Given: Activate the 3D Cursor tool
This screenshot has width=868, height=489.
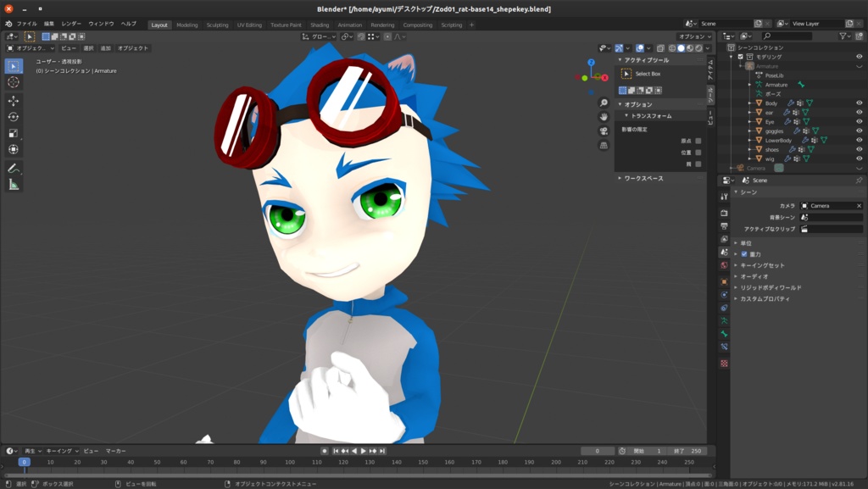Looking at the screenshot, I should click(14, 82).
